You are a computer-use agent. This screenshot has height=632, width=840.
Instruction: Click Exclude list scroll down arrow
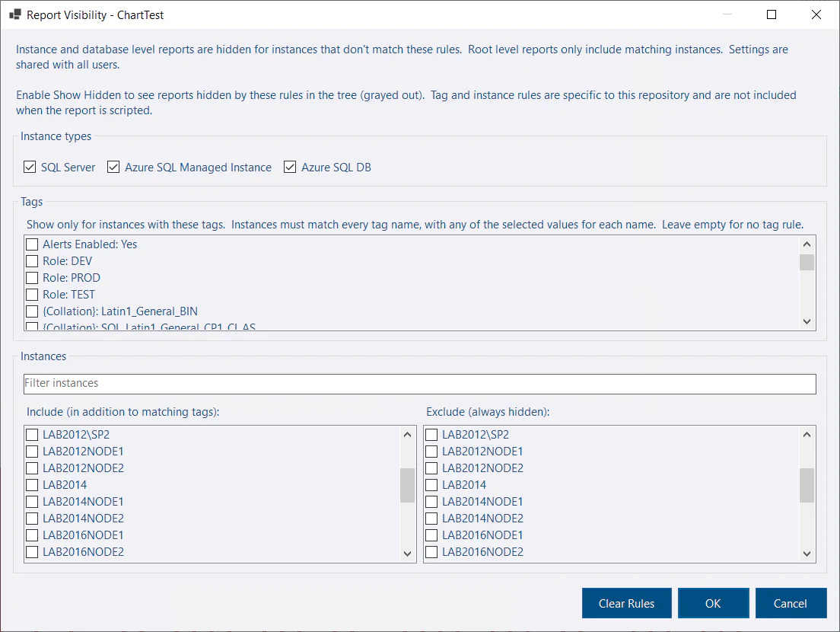807,554
